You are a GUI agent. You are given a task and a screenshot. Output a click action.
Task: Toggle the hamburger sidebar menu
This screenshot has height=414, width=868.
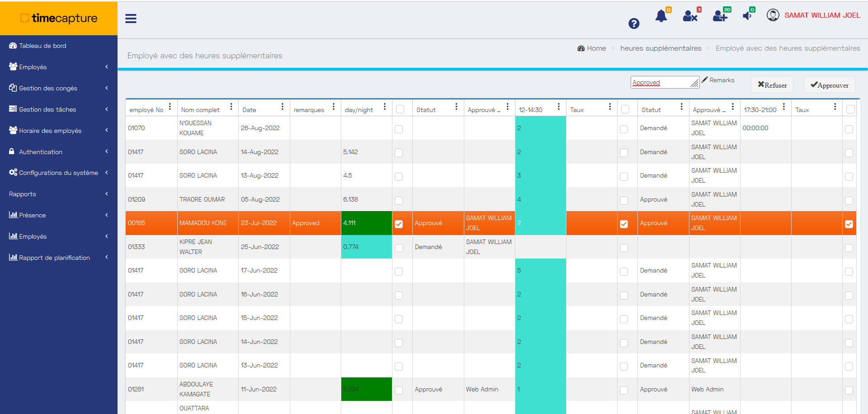coord(131,19)
